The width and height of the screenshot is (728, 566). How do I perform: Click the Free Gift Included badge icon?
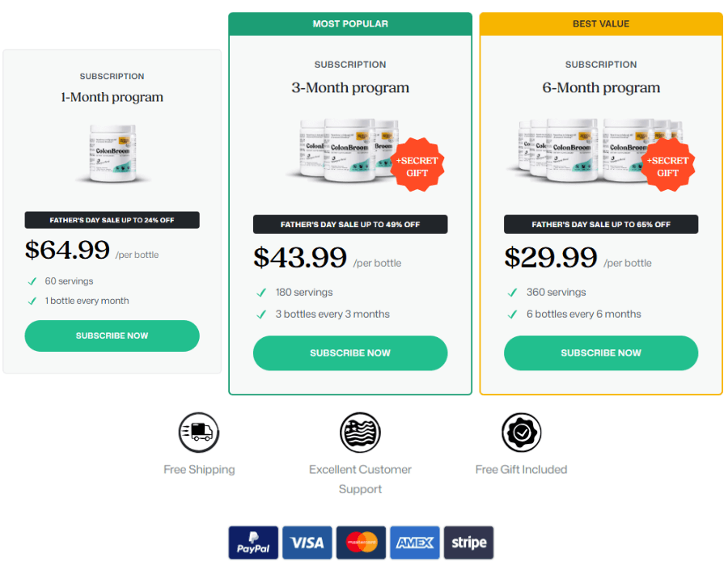[521, 433]
